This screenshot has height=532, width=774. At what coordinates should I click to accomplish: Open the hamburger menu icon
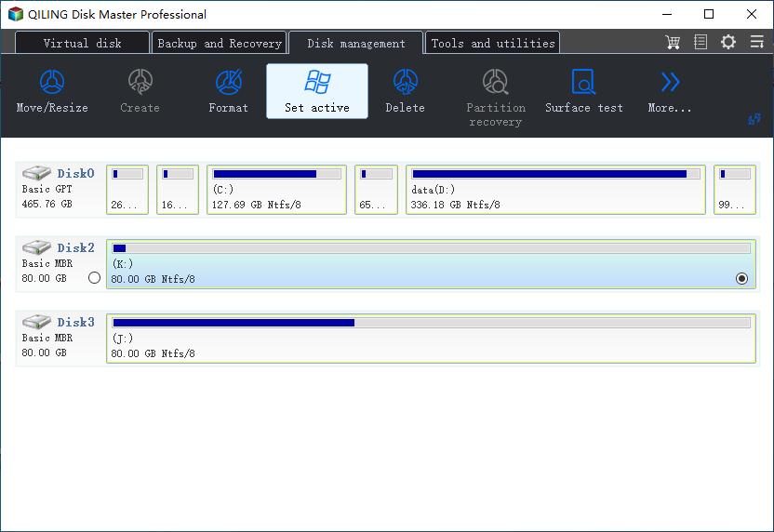click(x=756, y=42)
